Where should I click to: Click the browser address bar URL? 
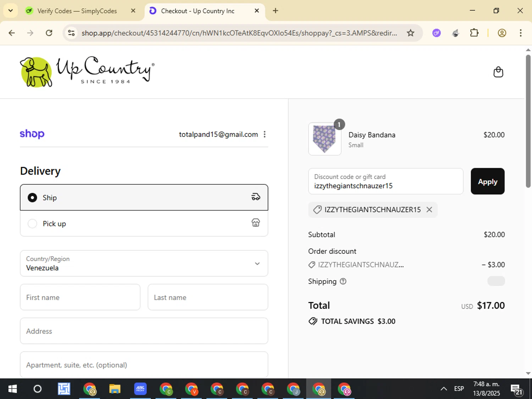pos(239,33)
